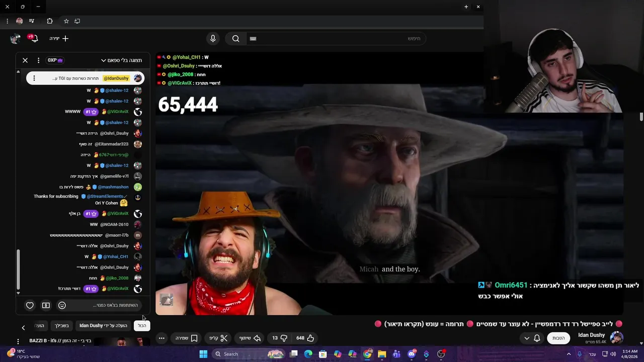
Task: Open Chrome extensions puzzle icon
Action: 50,21
